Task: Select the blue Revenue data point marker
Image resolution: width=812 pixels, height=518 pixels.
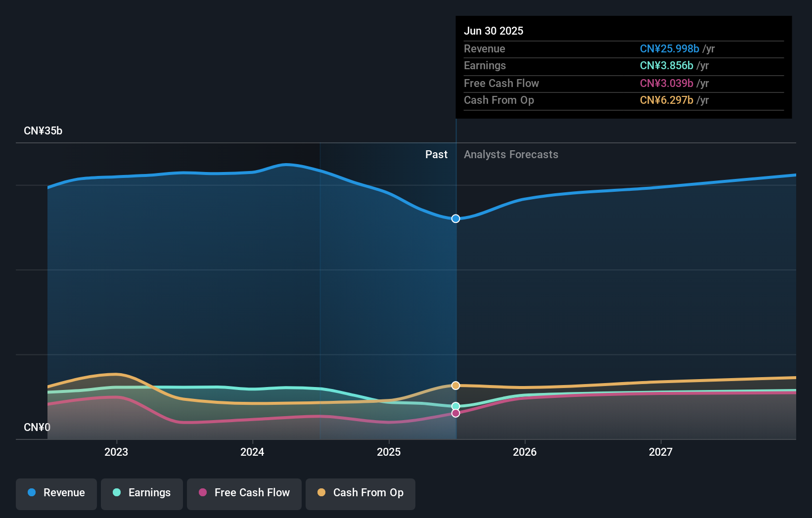Action: coord(455,218)
